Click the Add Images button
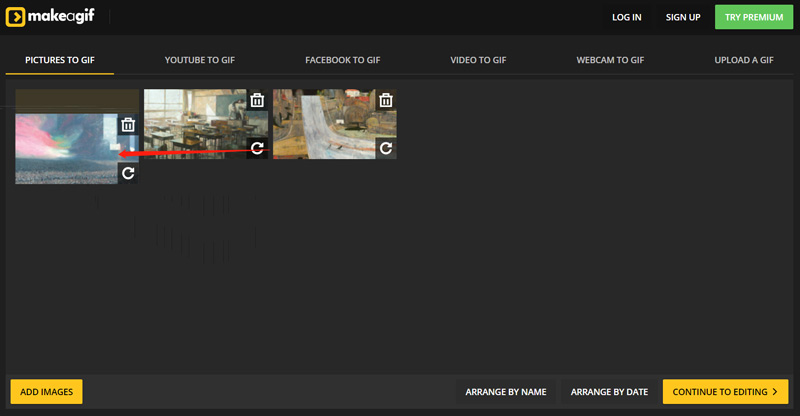This screenshot has width=800, height=416. point(47,392)
